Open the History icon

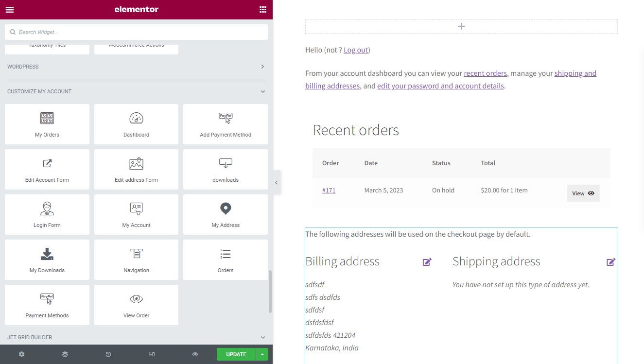(108, 354)
